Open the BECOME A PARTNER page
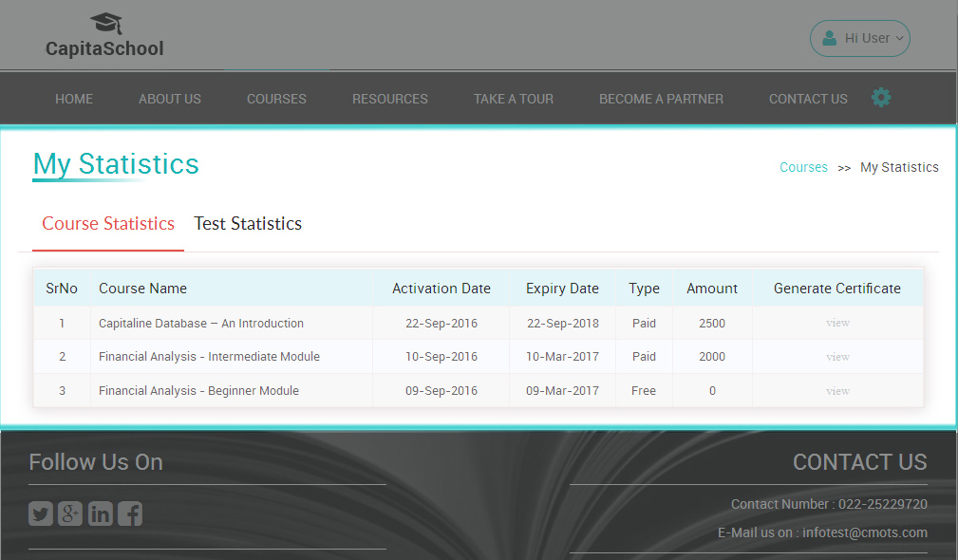The width and height of the screenshot is (958, 560). (661, 98)
